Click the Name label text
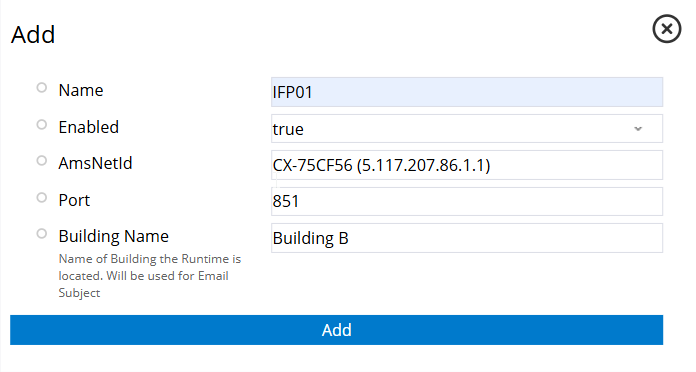The width and height of the screenshot is (696, 372). 81,90
